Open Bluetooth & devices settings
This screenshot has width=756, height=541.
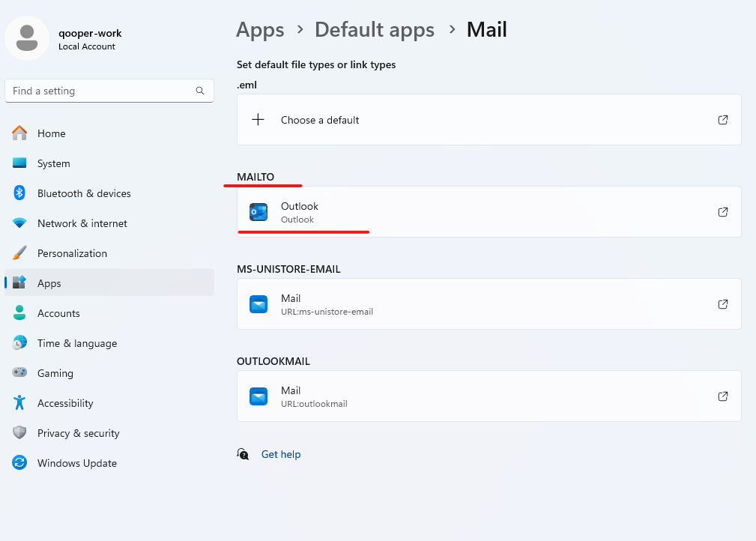(x=19, y=193)
